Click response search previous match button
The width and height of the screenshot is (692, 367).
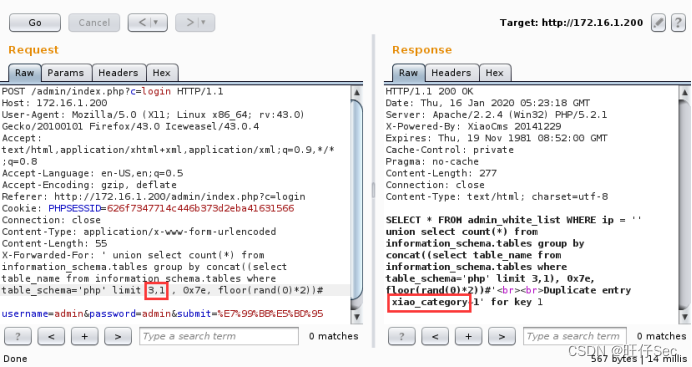pos(435,337)
